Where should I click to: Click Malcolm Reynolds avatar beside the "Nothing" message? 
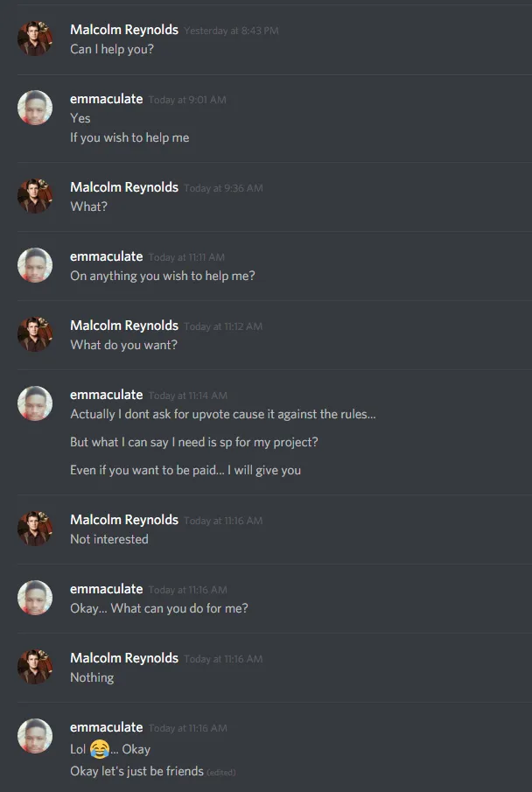[35, 667]
